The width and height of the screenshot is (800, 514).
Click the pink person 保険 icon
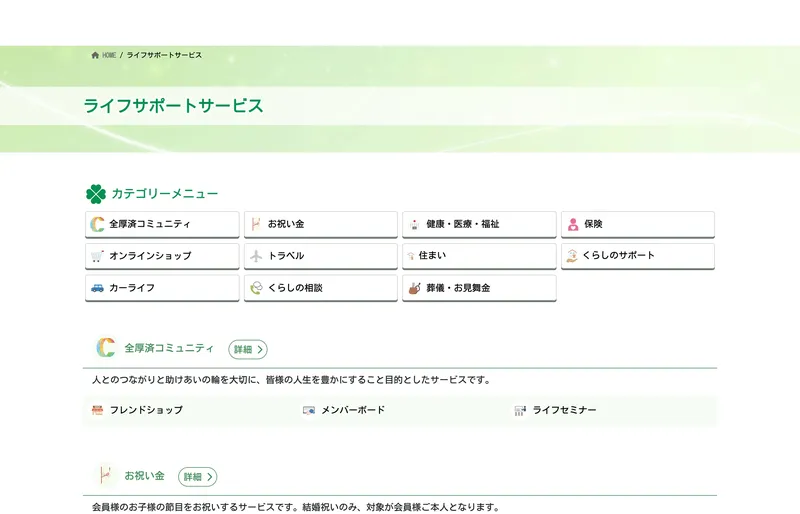(573, 225)
